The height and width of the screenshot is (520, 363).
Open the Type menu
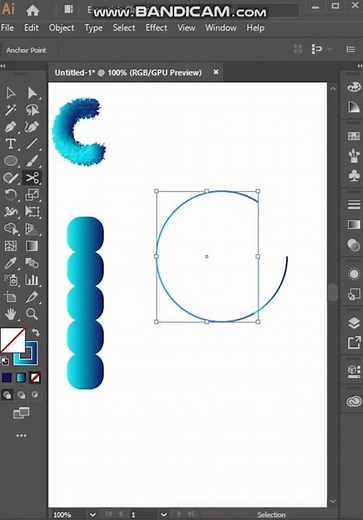click(93, 28)
